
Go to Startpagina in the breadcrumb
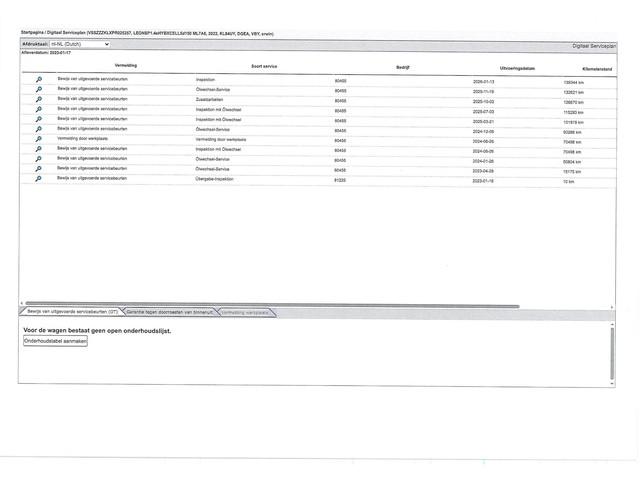pos(32,32)
